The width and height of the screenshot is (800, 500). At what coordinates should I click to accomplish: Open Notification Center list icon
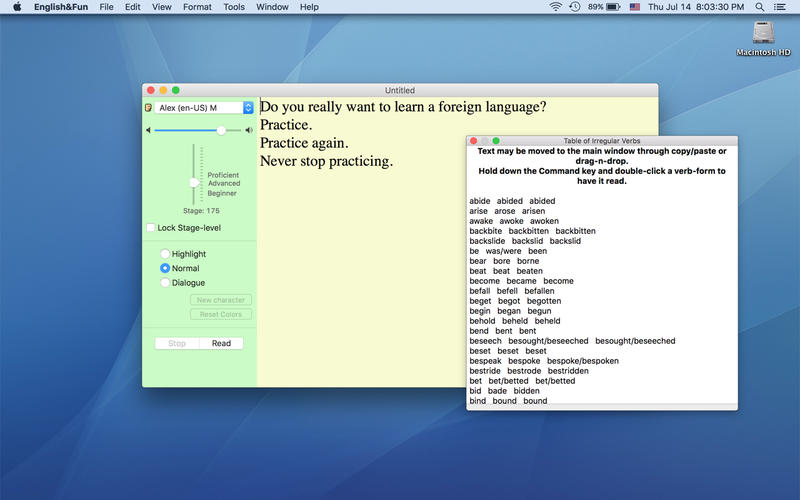[x=780, y=7]
